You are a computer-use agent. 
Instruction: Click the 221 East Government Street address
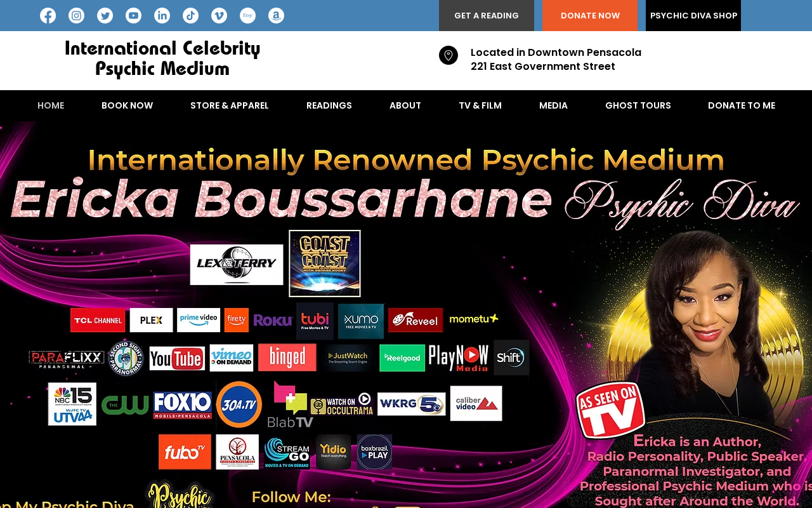pos(543,67)
